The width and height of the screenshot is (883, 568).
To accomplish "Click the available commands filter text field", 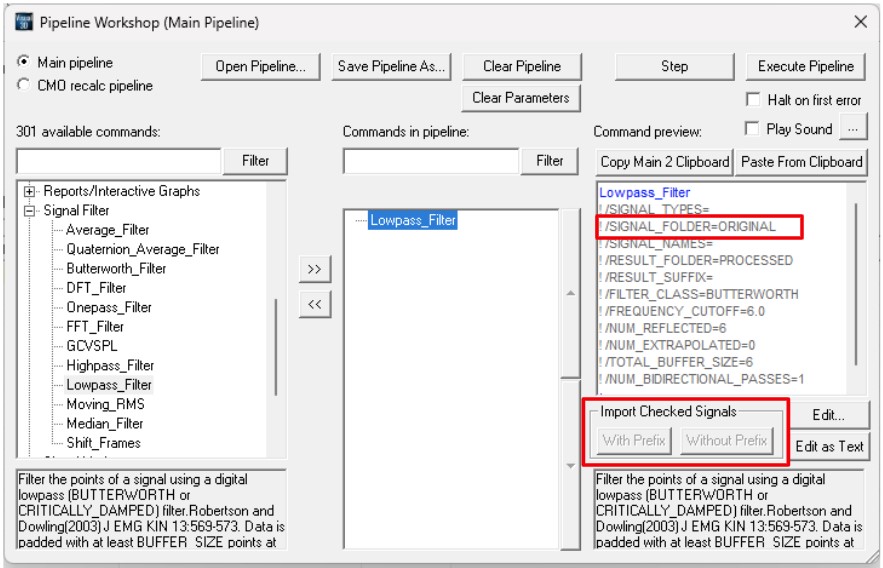I will coord(119,161).
